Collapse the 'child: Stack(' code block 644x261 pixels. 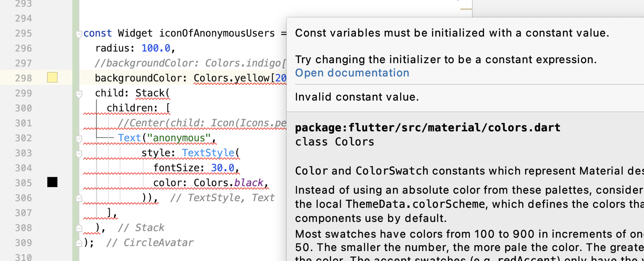79,94
